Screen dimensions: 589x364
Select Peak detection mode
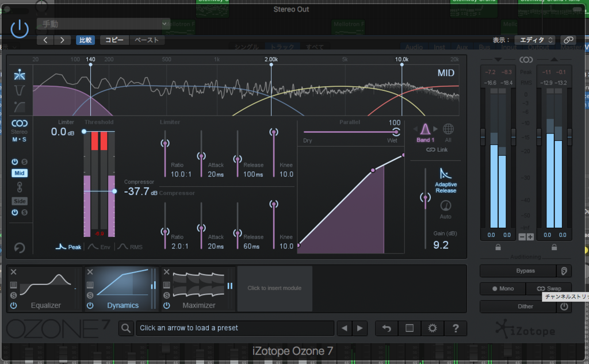[x=68, y=247]
